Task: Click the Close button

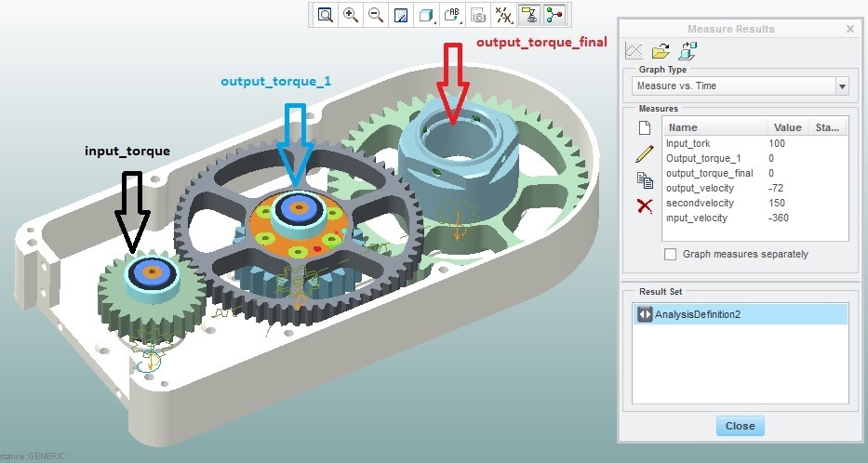Action: [741, 426]
